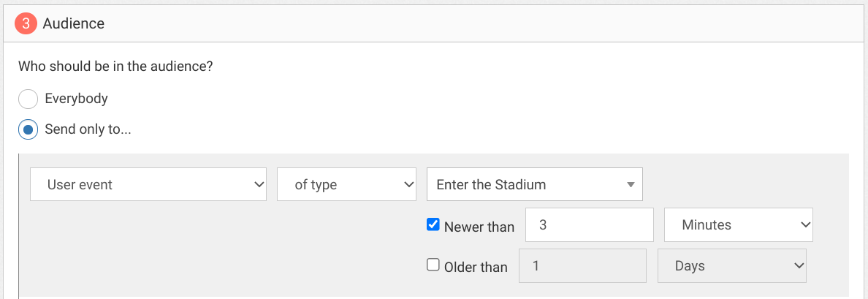Click the triangle arrow beside Enter the Stadium
Screen dimensions: 868x299
pos(630,185)
